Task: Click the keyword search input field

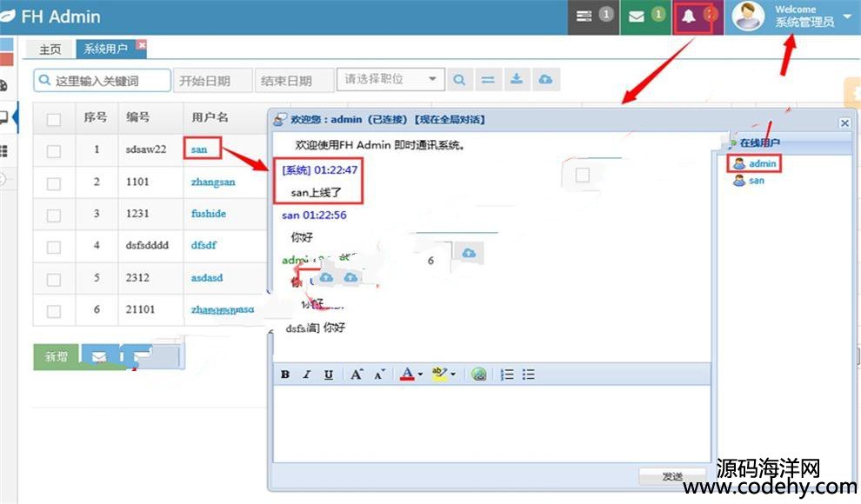Action: pyautogui.click(x=103, y=80)
